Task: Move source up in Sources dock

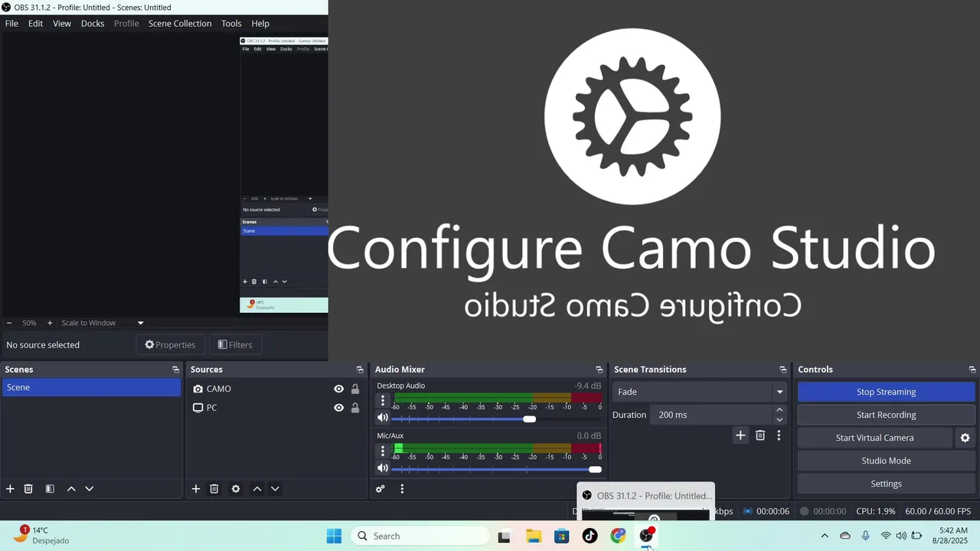Action: click(x=257, y=489)
